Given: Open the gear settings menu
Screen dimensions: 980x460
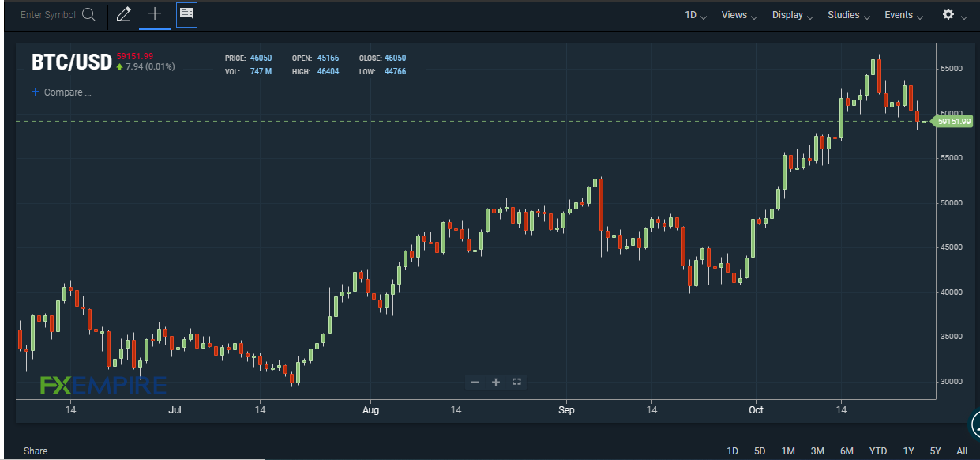Looking at the screenshot, I should coord(948,15).
